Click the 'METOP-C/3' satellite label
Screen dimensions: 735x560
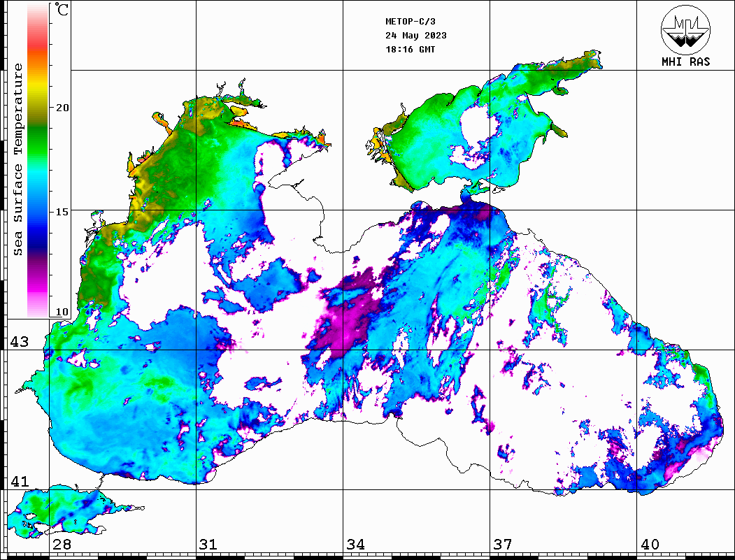click(x=411, y=22)
